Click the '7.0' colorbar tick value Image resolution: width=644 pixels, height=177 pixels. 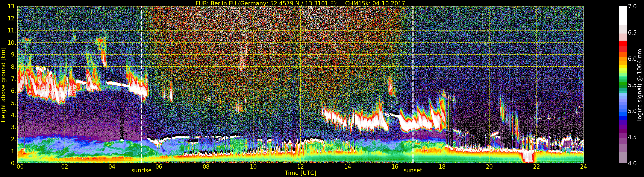pyautogui.click(x=632, y=6)
